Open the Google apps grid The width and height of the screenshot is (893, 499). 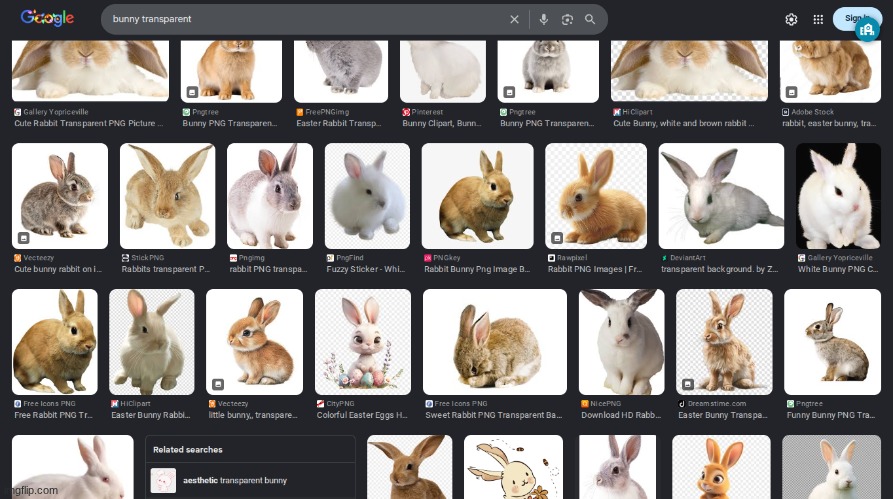point(818,19)
